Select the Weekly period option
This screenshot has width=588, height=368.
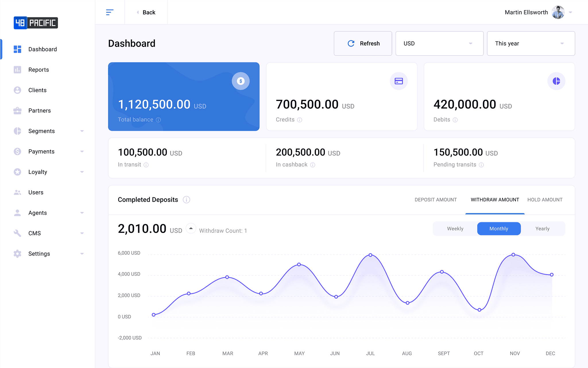coord(455,229)
